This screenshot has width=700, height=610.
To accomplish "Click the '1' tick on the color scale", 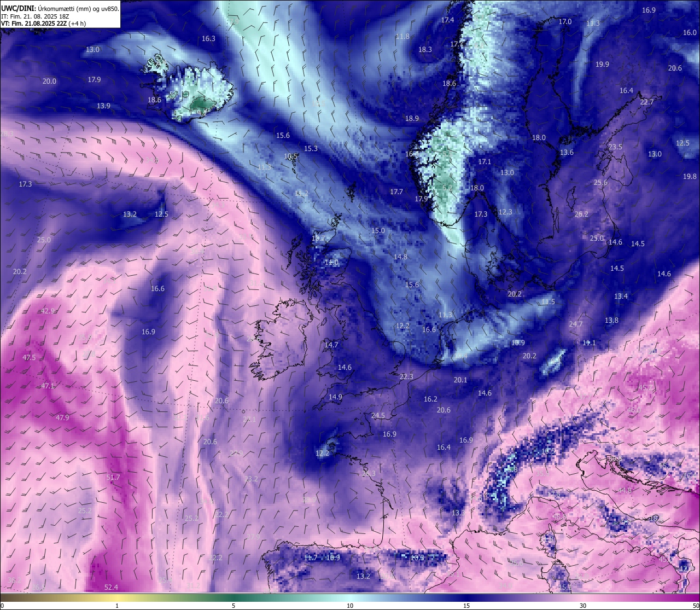I will pyautogui.click(x=117, y=606).
